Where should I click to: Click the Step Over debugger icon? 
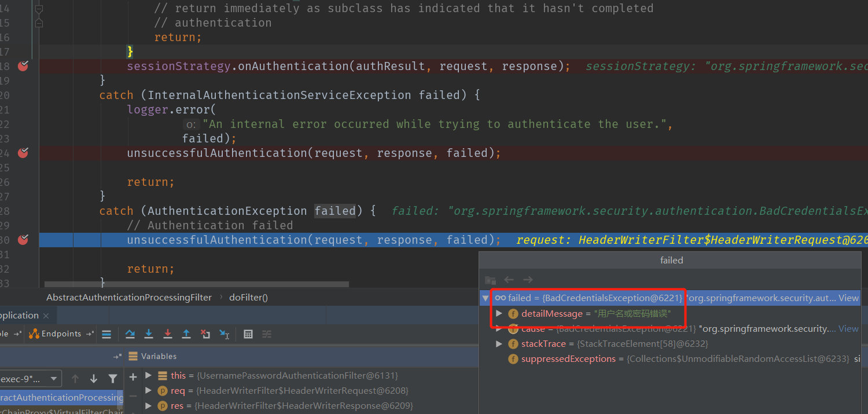130,334
